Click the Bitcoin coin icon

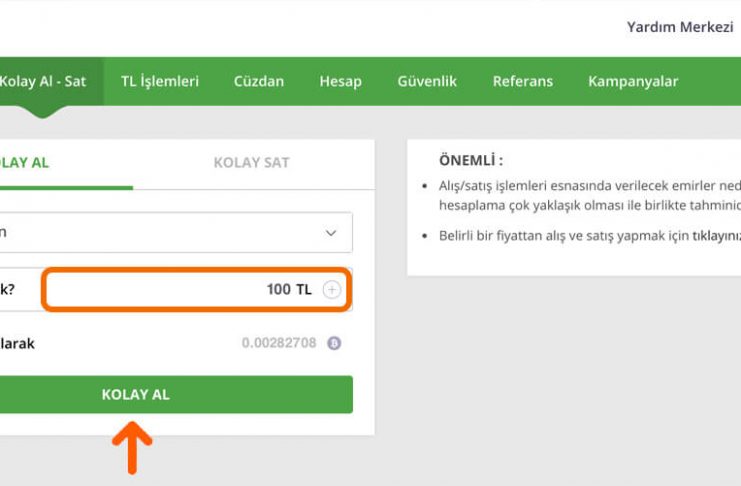tap(334, 343)
